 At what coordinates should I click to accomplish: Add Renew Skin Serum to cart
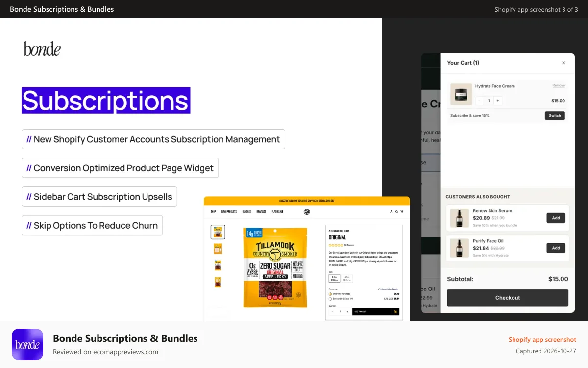556,218
